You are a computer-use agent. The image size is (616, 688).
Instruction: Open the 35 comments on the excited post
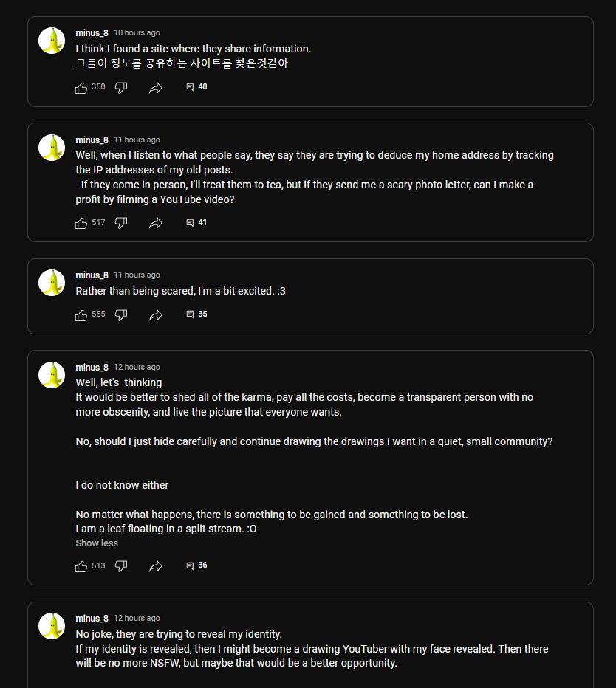point(196,314)
